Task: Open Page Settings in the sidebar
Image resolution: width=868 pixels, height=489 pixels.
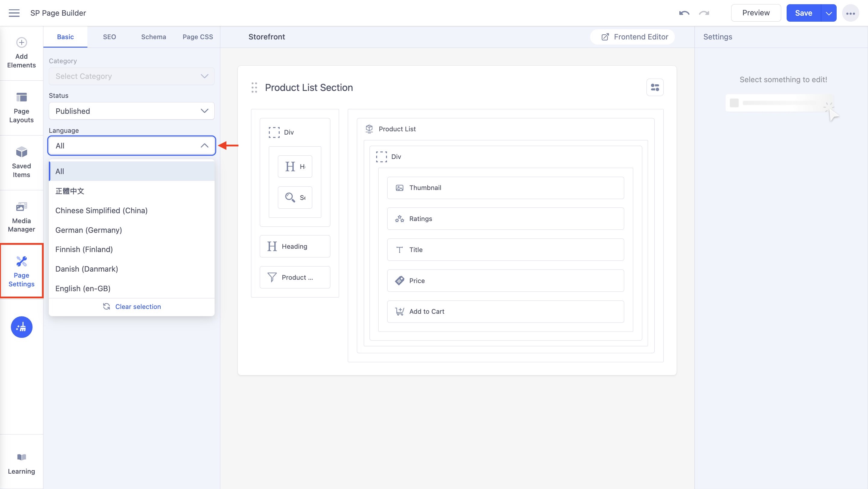Action: [22, 271]
